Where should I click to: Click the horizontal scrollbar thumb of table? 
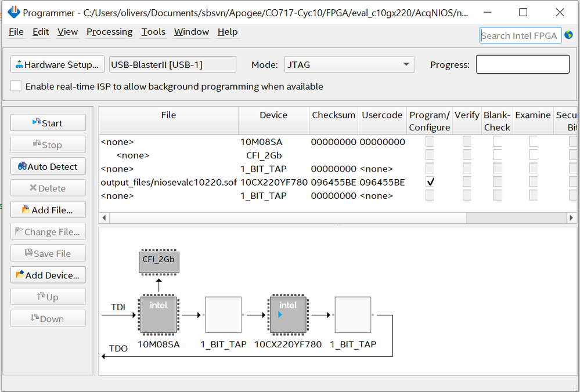[x=288, y=217]
